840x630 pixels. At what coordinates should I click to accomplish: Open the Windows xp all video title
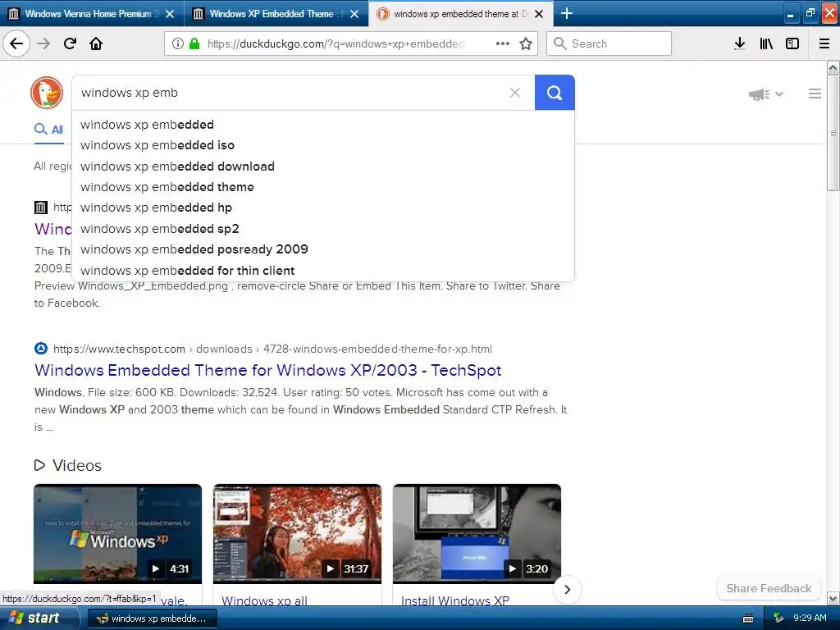(265, 600)
